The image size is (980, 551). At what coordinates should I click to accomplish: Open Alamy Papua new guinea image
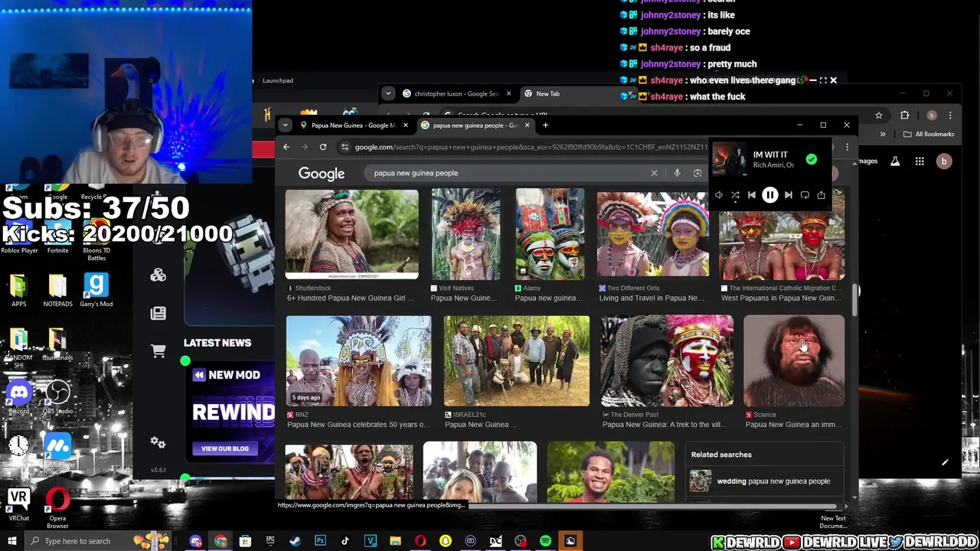(x=550, y=234)
